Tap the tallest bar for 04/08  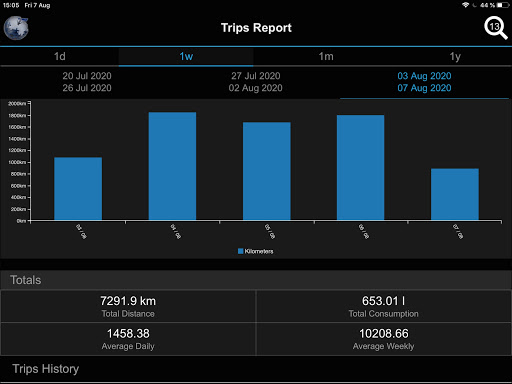172,166
